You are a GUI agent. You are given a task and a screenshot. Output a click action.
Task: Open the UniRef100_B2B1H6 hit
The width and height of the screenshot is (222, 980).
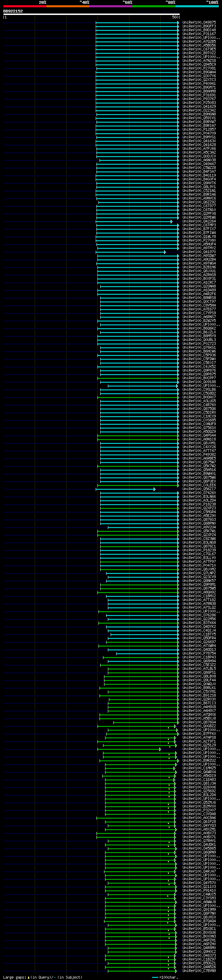coord(199,267)
